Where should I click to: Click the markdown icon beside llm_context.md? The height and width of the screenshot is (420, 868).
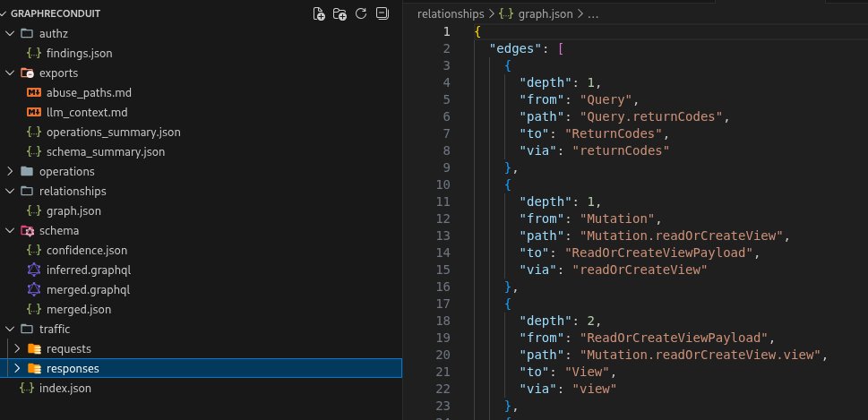[34, 112]
